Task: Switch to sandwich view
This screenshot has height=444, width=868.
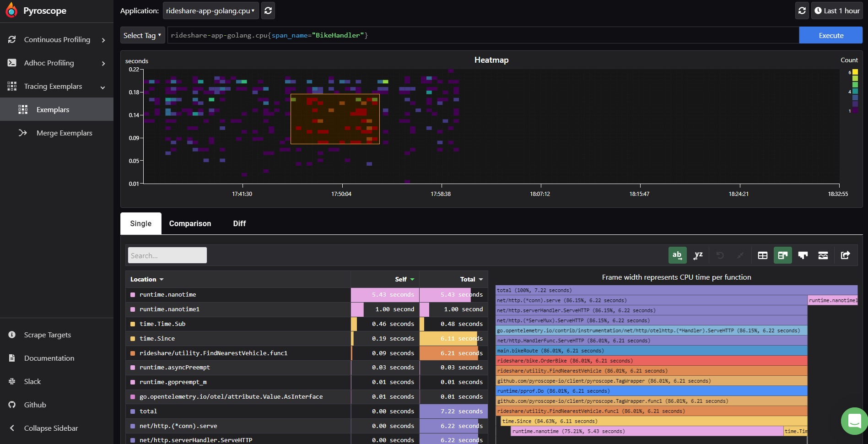Action: [823, 255]
